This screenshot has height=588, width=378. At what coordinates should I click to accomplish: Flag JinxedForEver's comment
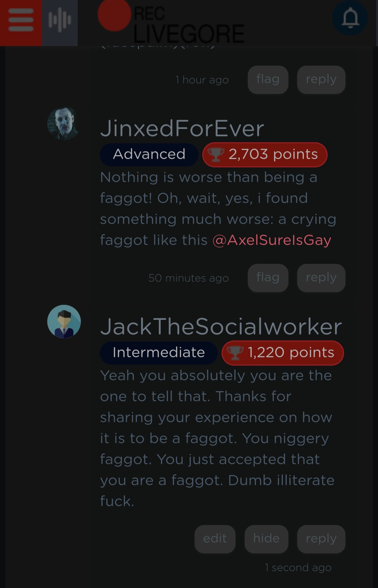pyautogui.click(x=268, y=278)
